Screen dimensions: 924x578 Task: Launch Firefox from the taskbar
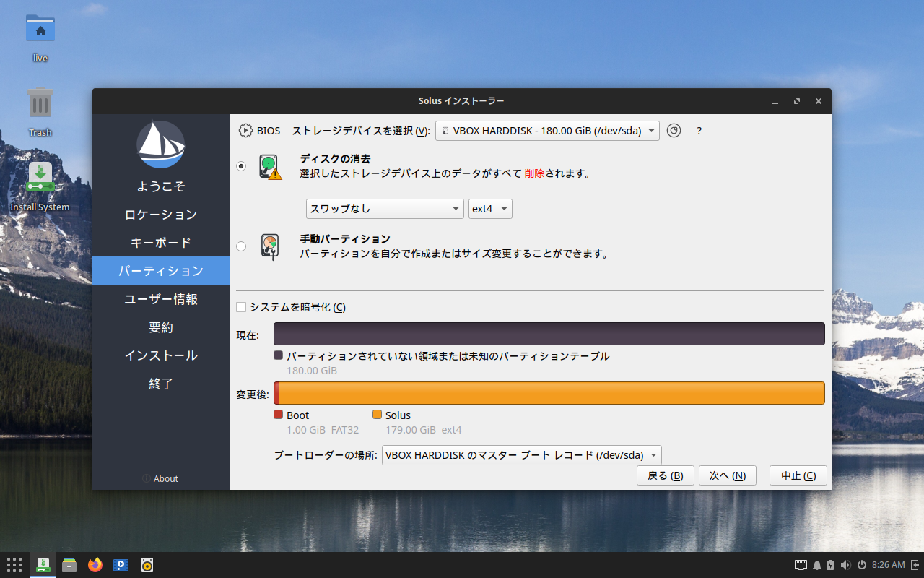point(95,565)
